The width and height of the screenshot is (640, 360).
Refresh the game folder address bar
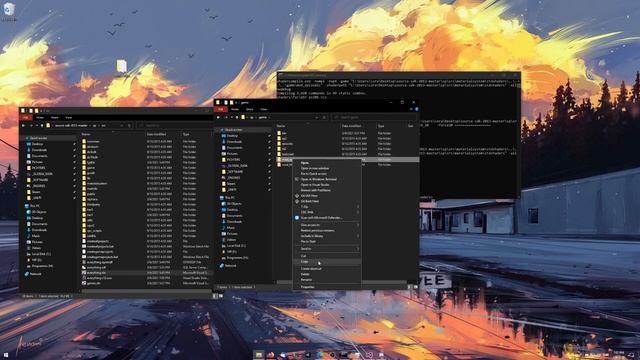tap(324, 117)
